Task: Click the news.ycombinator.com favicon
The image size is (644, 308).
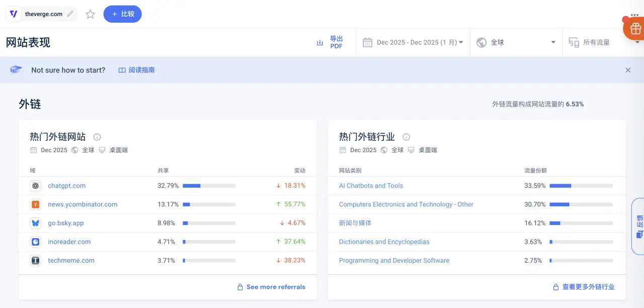Action: coord(35,204)
